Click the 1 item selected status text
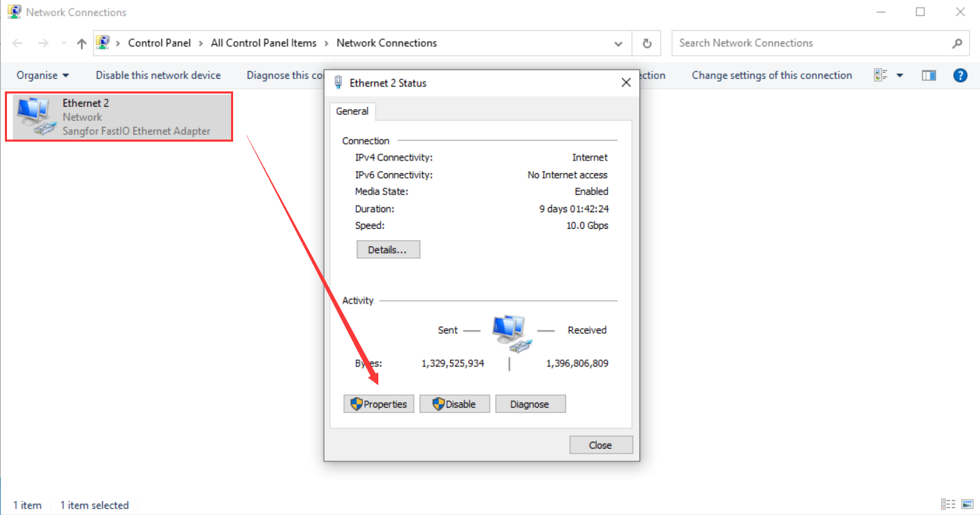This screenshot has width=980, height=515. (x=94, y=505)
